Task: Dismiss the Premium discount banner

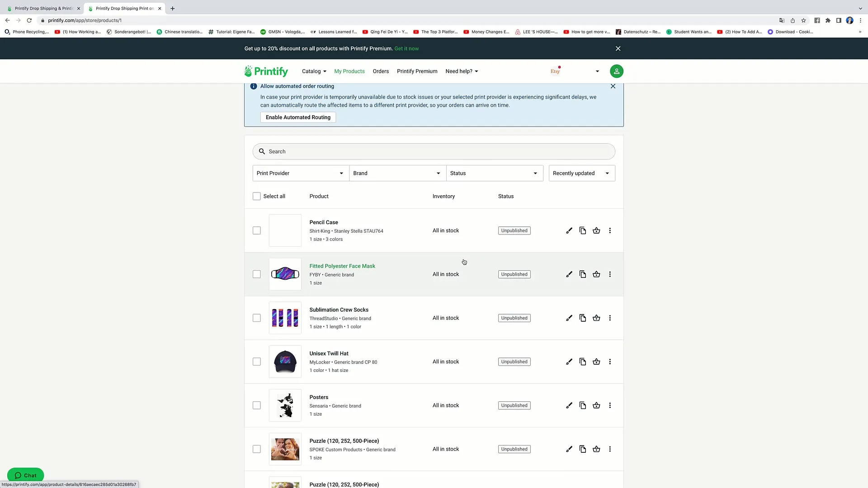Action: 618,48
